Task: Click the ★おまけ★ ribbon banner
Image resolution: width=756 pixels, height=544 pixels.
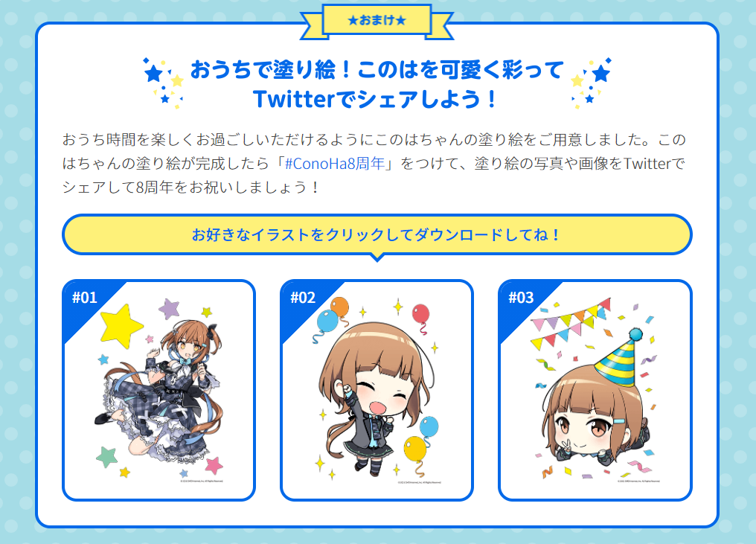Action: [377, 21]
